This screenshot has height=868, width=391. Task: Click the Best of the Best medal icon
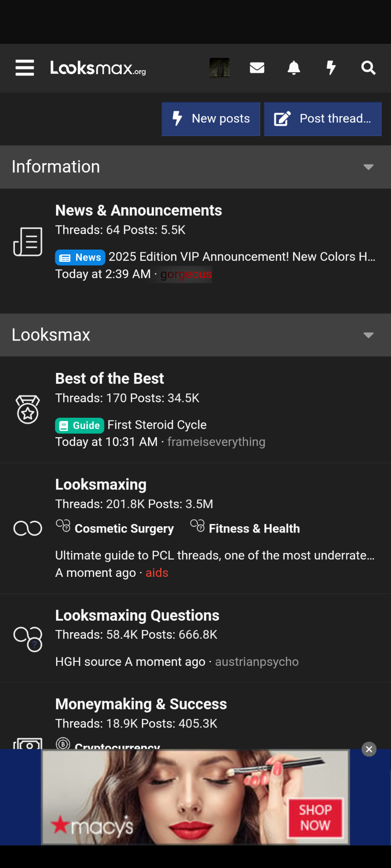(28, 410)
